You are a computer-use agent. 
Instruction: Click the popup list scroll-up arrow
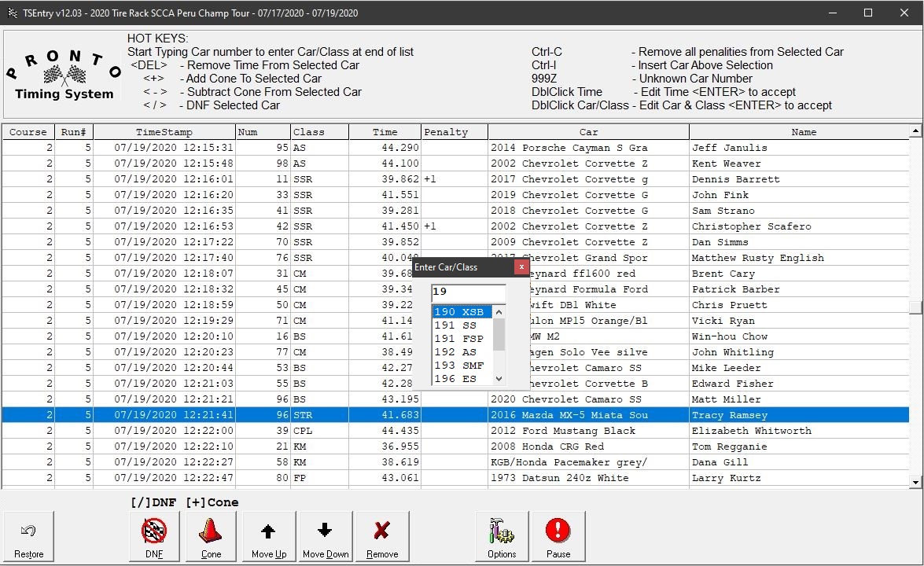tap(499, 311)
